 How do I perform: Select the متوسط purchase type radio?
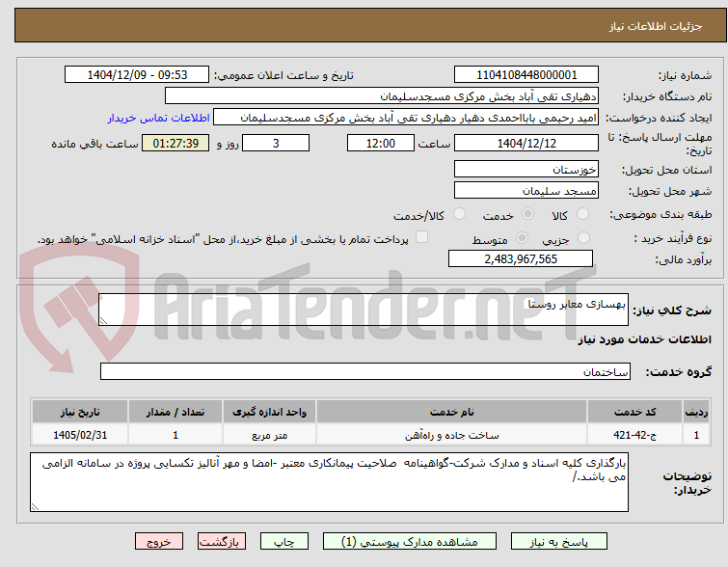[x=522, y=238]
